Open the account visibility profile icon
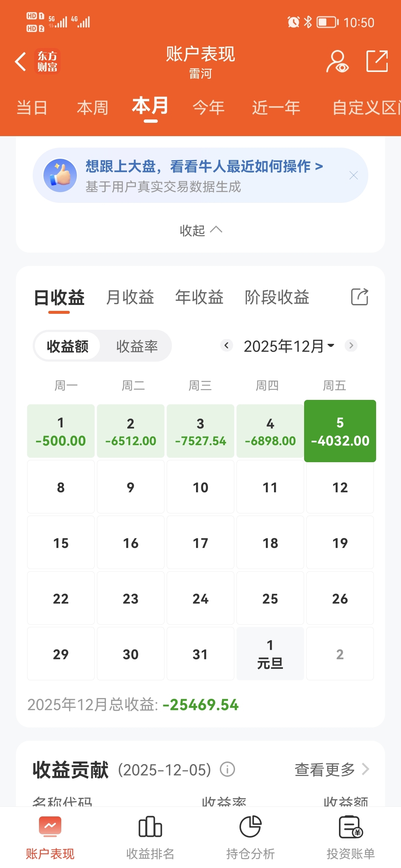The height and width of the screenshot is (868, 401). pyautogui.click(x=337, y=62)
